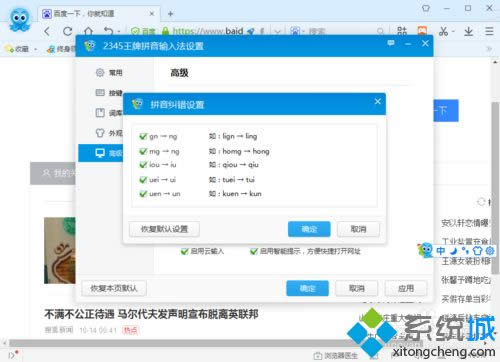
Task: Click the browser back arrow
Action: (x=47, y=31)
